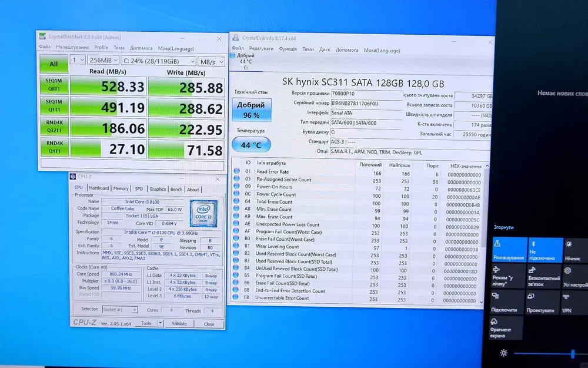Toggle the VPN tile
The image size is (588, 368).
(x=574, y=302)
